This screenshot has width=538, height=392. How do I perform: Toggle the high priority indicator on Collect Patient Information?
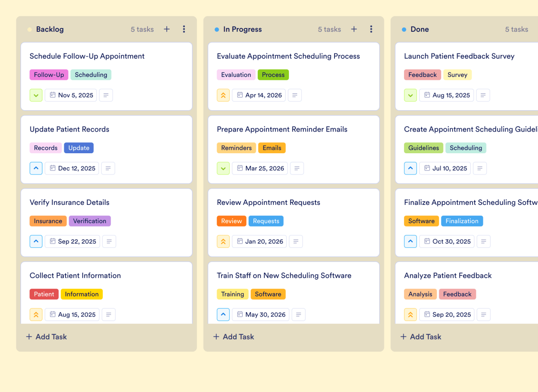tap(36, 314)
